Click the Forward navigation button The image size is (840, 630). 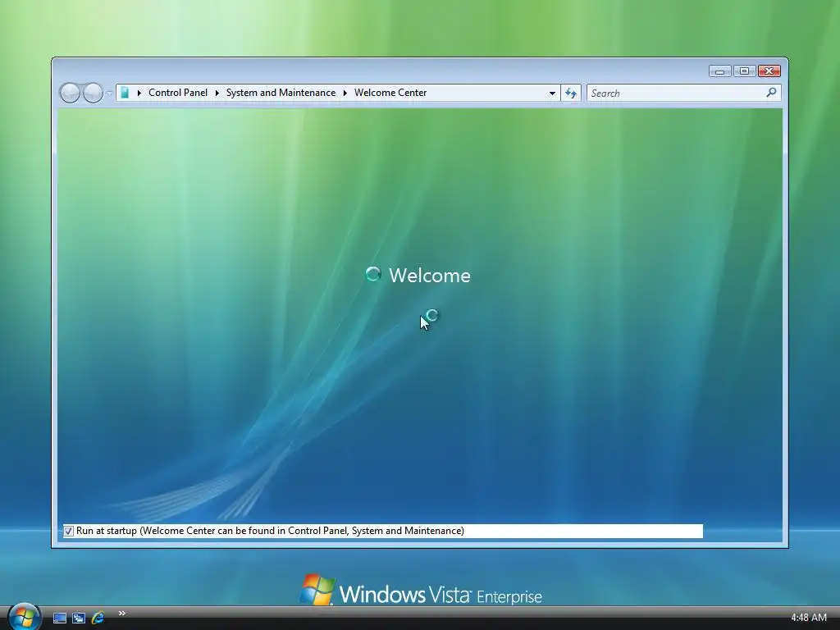[x=93, y=93]
